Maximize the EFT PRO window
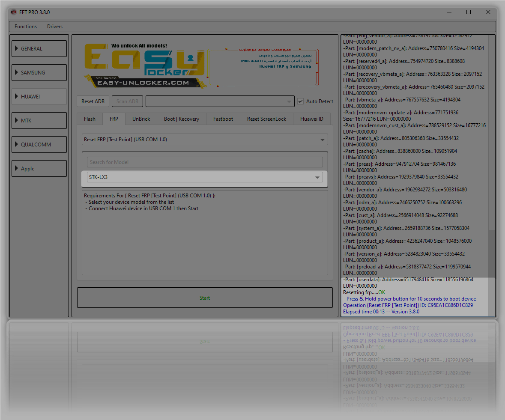505x420 pixels. (x=469, y=12)
